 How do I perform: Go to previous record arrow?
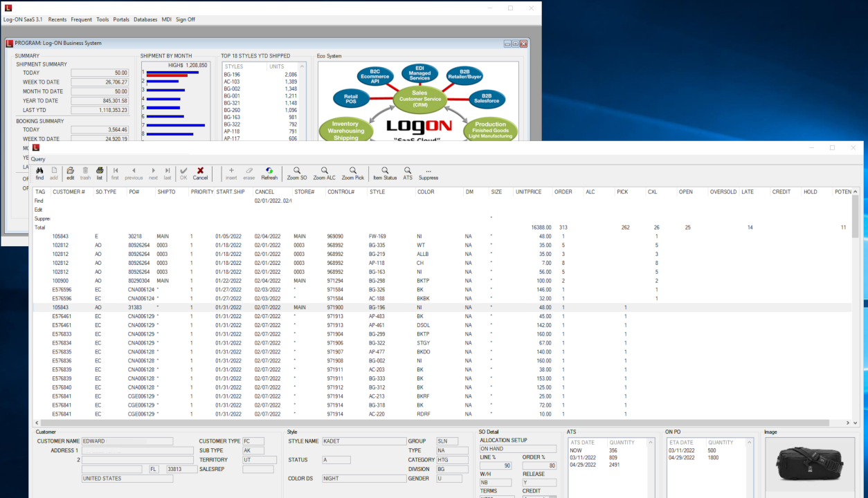[x=134, y=170]
